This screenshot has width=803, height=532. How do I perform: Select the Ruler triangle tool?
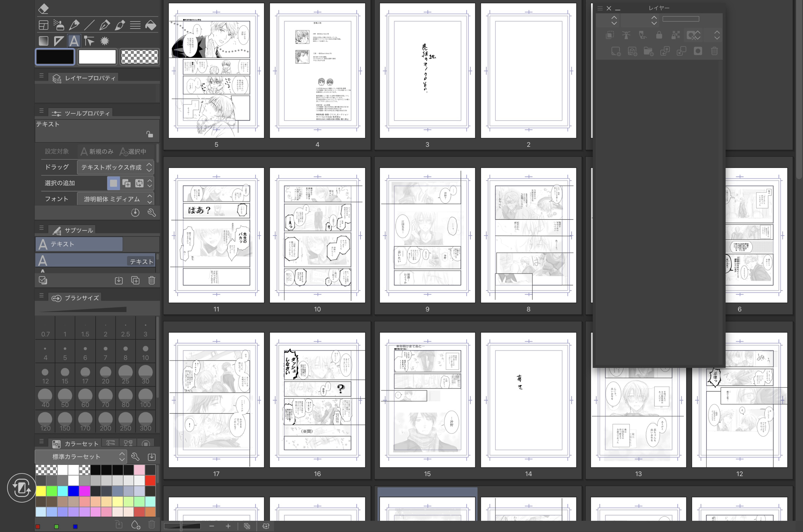pyautogui.click(x=59, y=41)
